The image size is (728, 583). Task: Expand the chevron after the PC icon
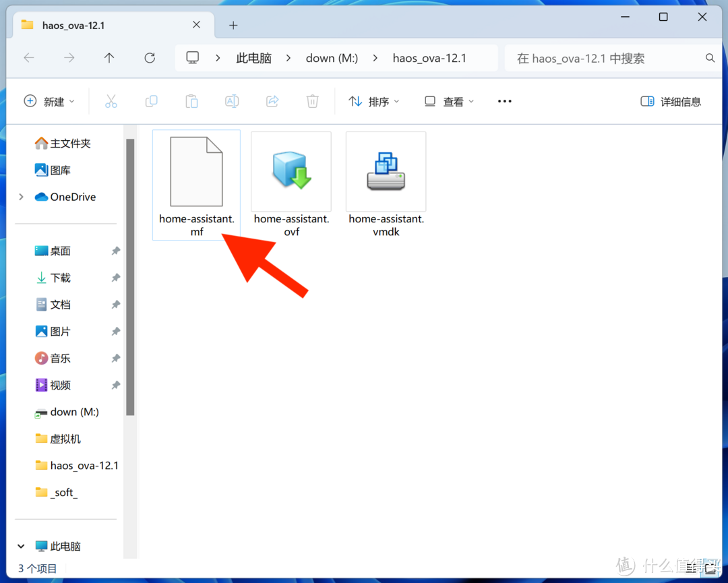218,58
